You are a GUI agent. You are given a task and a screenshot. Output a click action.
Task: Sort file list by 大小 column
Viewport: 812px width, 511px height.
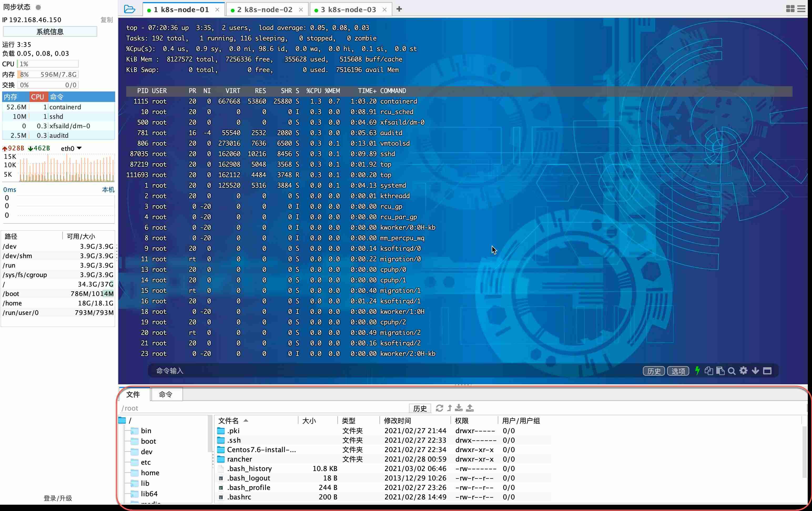click(x=318, y=421)
